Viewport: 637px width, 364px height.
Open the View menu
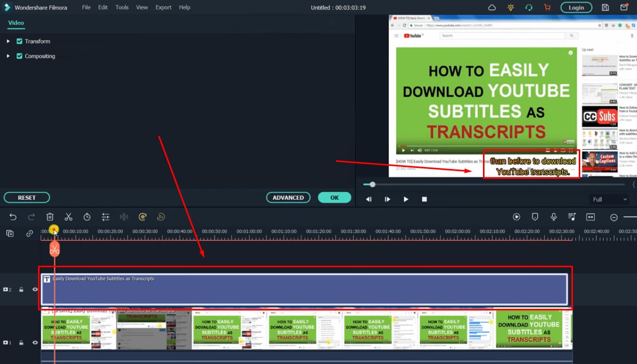click(142, 7)
